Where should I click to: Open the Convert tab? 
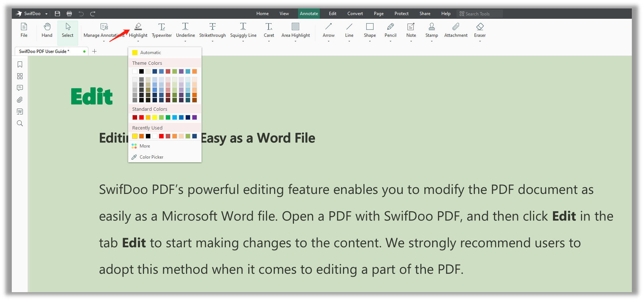click(x=355, y=14)
